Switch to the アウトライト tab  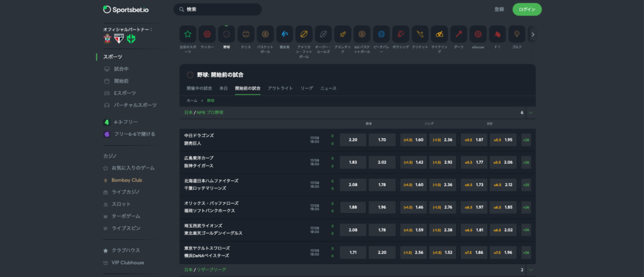[280, 89]
